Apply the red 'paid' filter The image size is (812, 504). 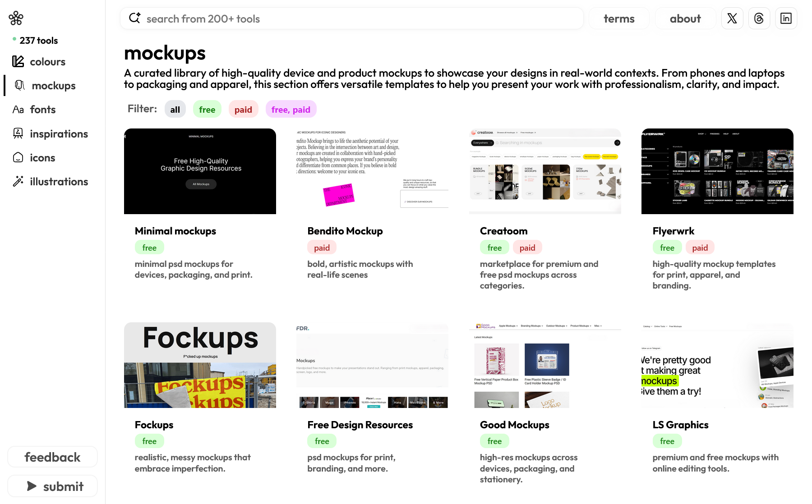click(x=243, y=109)
